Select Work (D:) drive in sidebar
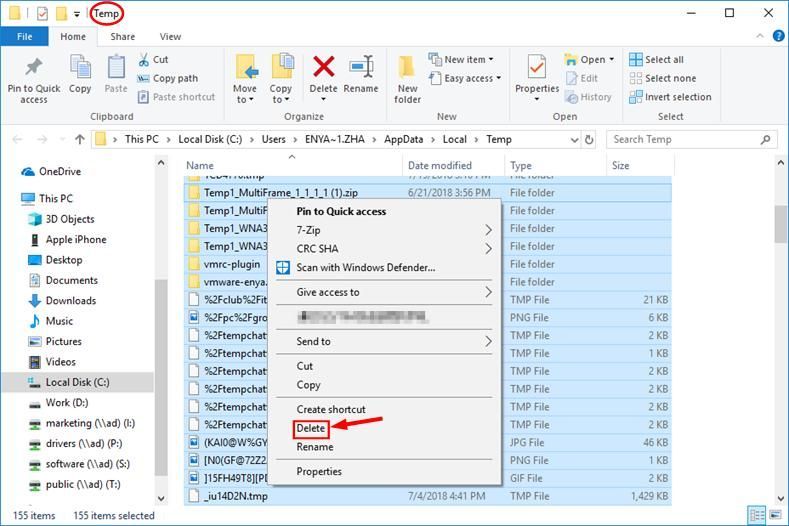The height and width of the screenshot is (526, 789). point(58,403)
